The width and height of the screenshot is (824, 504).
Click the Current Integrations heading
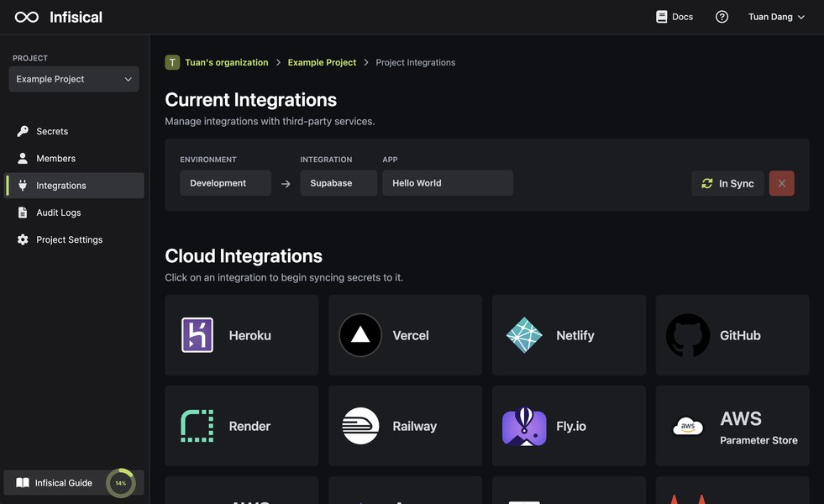250,100
